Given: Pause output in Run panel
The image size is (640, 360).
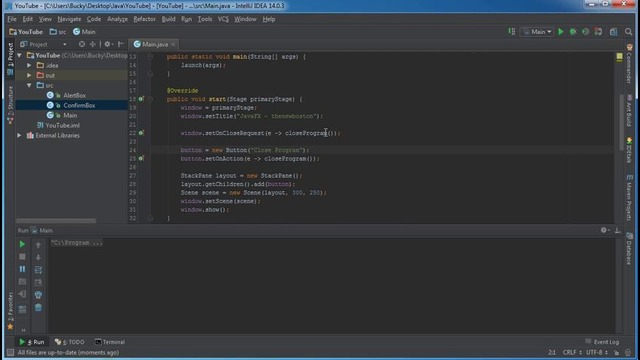Looking at the screenshot, I should tap(22, 269).
